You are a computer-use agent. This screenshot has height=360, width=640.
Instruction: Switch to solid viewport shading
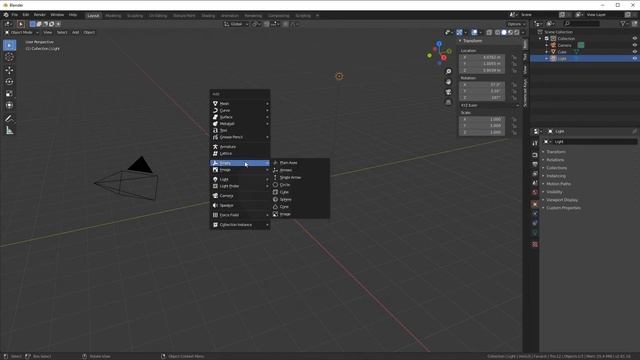click(504, 32)
